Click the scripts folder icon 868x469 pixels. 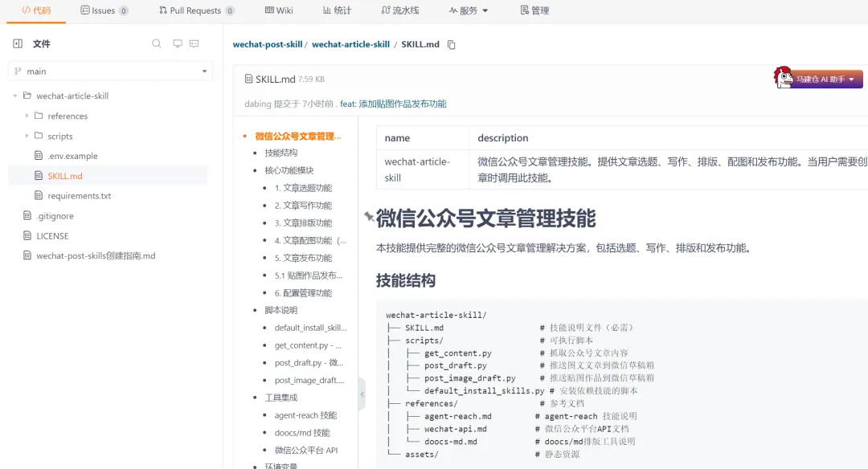(39, 136)
